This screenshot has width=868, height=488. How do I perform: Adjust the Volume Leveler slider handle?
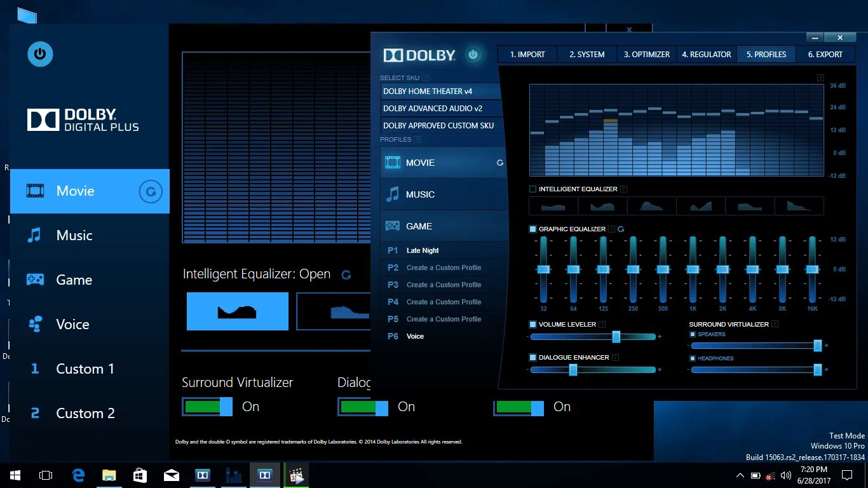point(616,336)
